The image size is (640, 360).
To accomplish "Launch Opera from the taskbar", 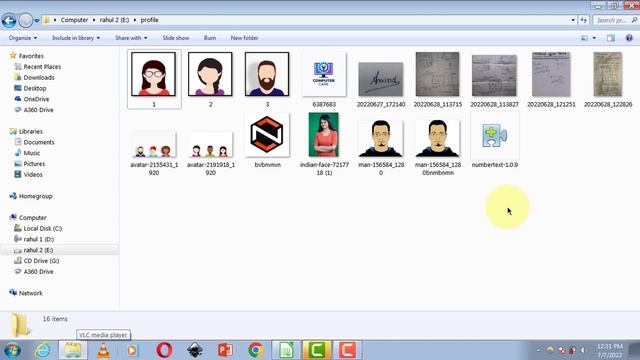I will pos(164,350).
